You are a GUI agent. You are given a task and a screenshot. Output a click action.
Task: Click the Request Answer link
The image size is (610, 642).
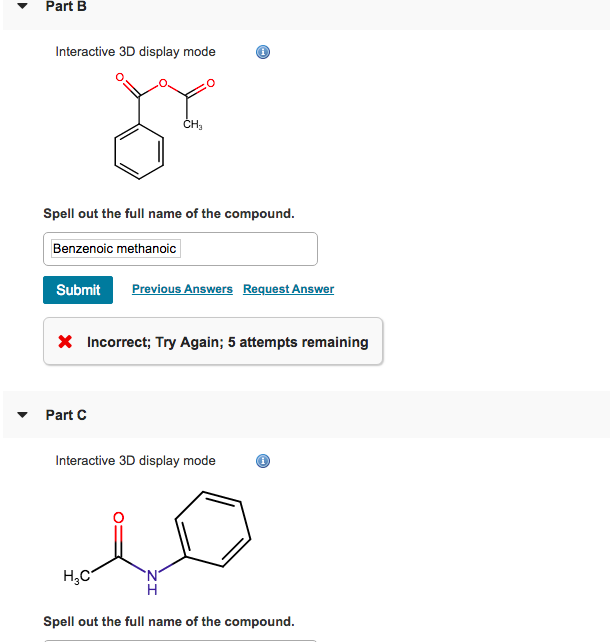pos(289,289)
